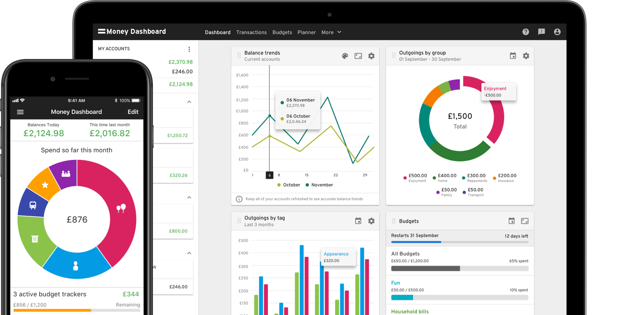The height and width of the screenshot is (315, 644).
Task: Toggle October series in chart legend
Action: pos(289,185)
